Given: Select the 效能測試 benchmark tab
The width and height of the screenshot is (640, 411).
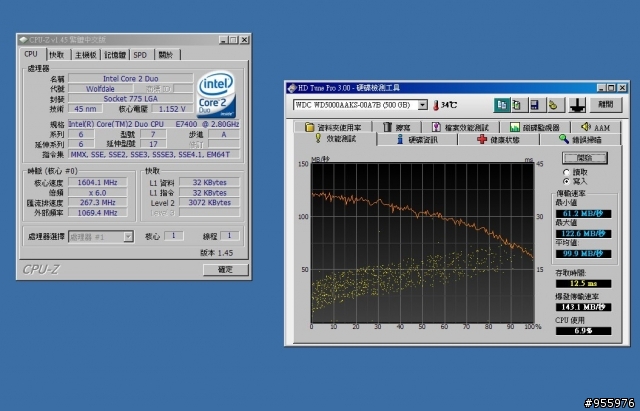Looking at the screenshot, I should point(336,139).
